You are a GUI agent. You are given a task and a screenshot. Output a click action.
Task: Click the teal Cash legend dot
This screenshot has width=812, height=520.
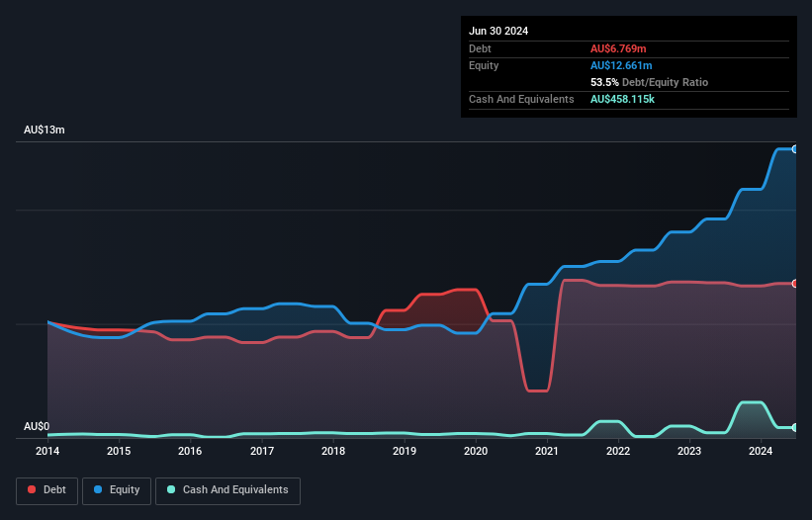pos(172,490)
